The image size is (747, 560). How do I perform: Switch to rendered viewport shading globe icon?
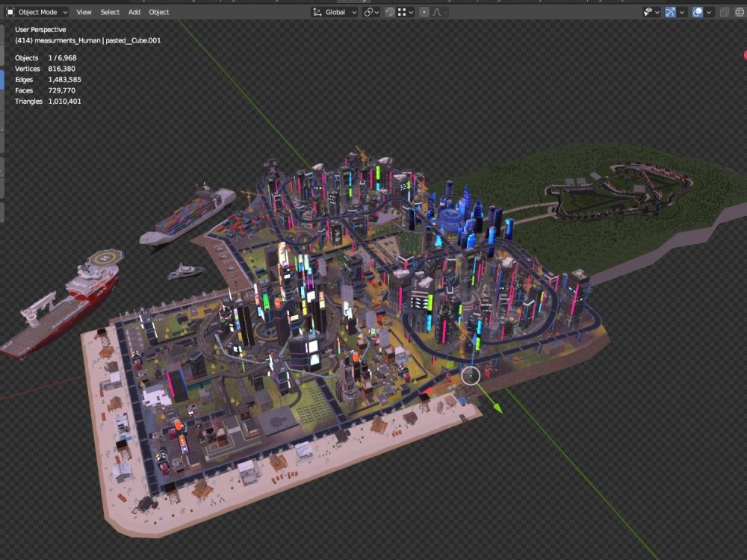(740, 11)
